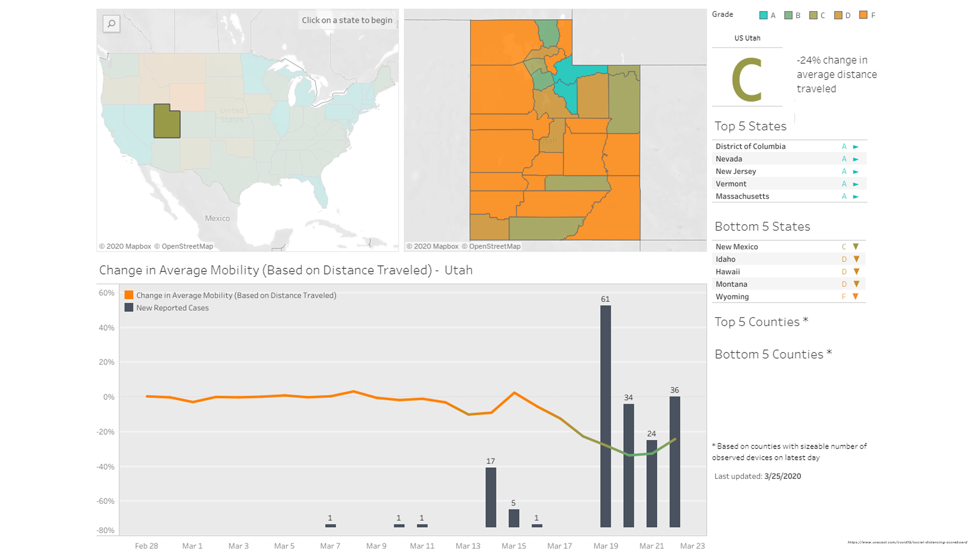This screenshot has width=980, height=551.
Task: Click the down triangle beside Wyoming
Action: (x=856, y=296)
